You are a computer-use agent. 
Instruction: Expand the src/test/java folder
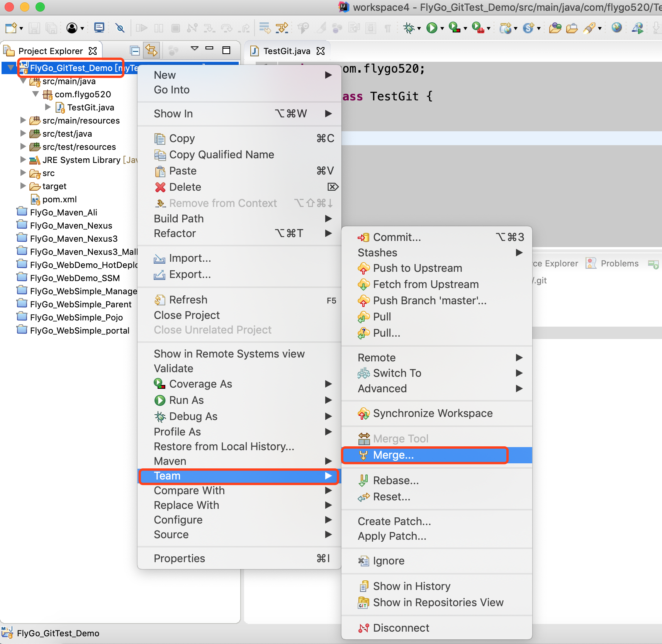[23, 133]
